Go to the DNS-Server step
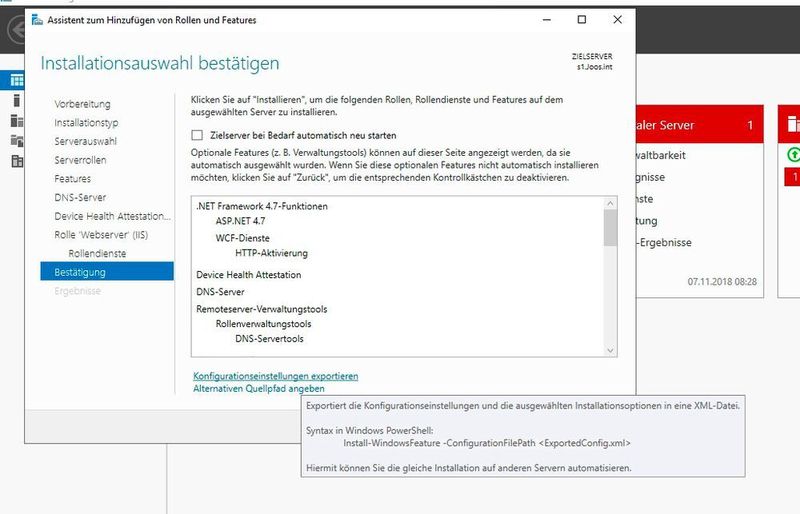This screenshot has height=514, width=800. tap(80, 197)
